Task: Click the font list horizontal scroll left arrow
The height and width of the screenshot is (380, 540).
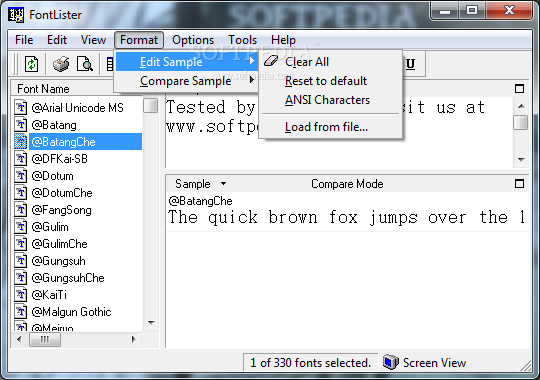Action: (x=19, y=339)
